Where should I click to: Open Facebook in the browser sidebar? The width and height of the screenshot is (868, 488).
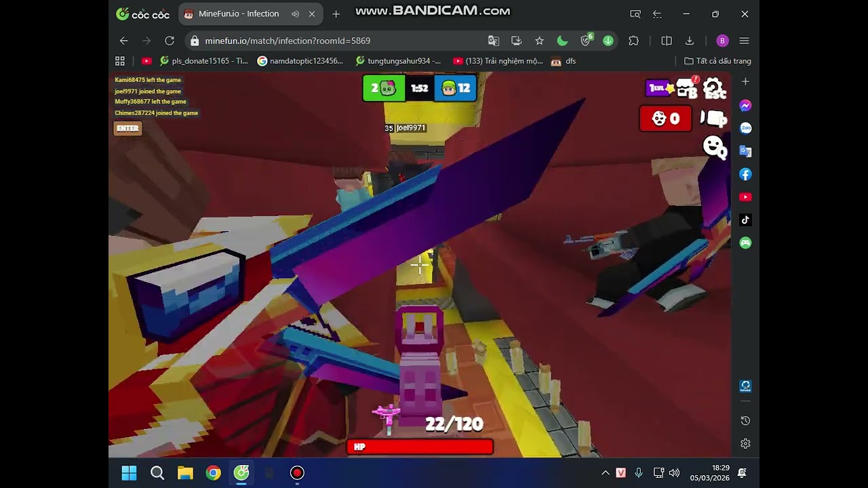[x=745, y=174]
